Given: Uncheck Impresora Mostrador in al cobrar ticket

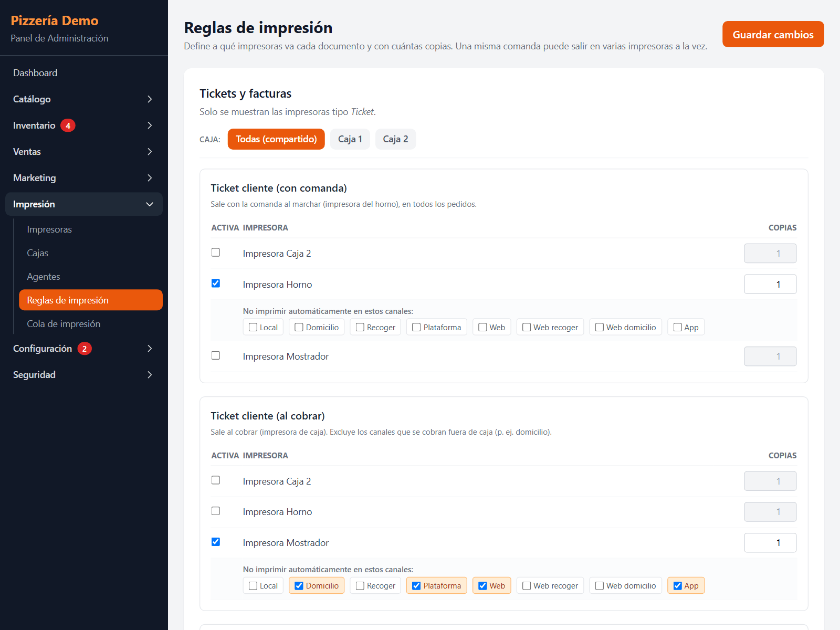Looking at the screenshot, I should (x=216, y=542).
